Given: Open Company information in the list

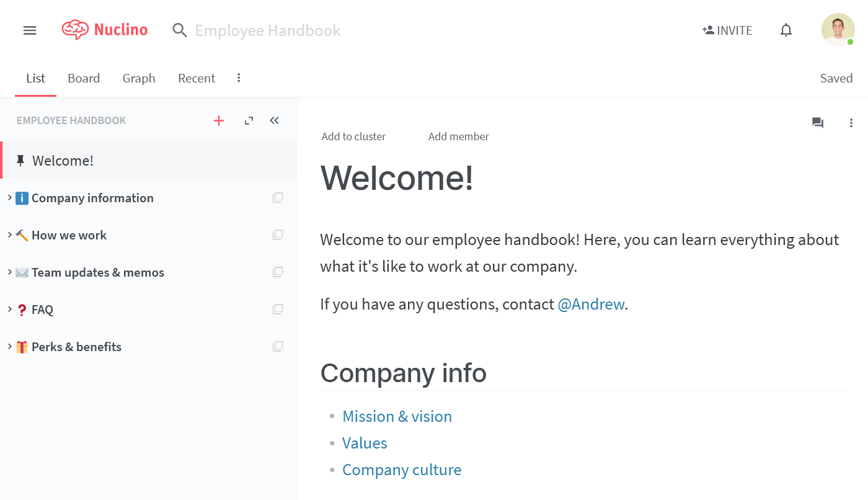Looking at the screenshot, I should 92,198.
